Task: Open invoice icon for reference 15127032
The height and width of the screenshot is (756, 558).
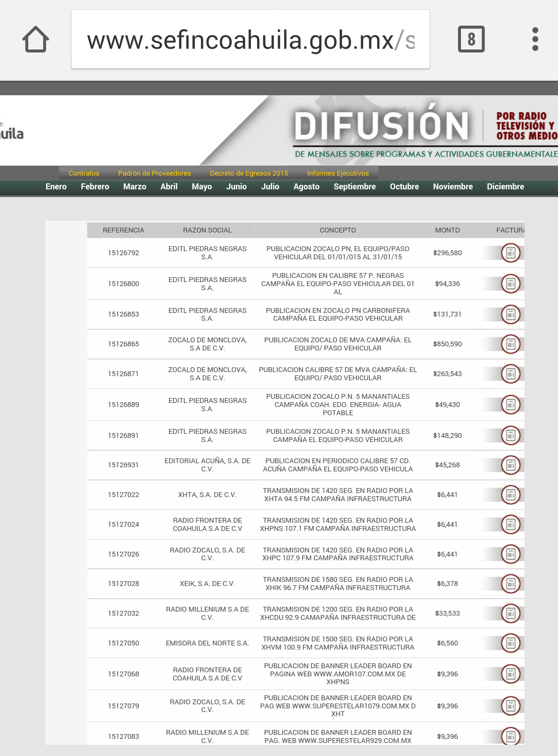Action: pos(510,614)
